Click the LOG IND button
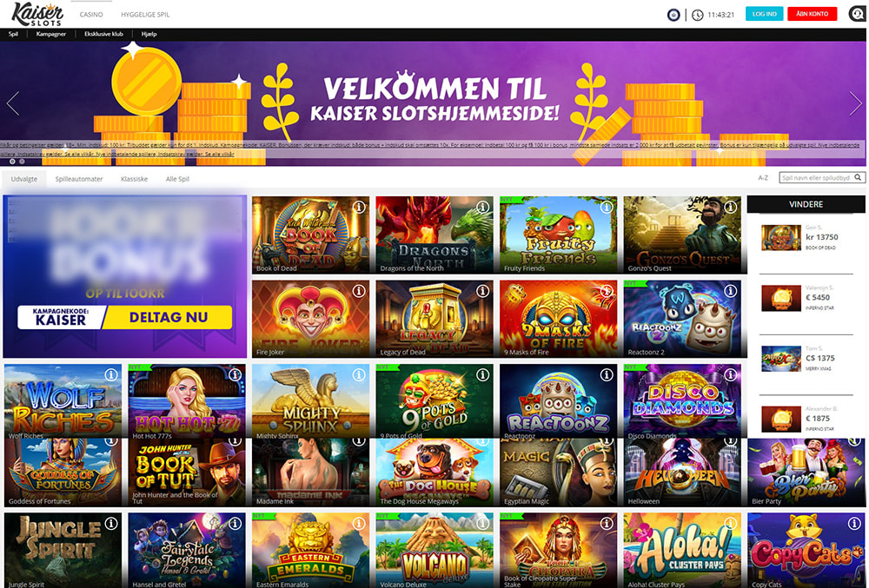This screenshot has height=588, width=869. pyautogui.click(x=764, y=14)
